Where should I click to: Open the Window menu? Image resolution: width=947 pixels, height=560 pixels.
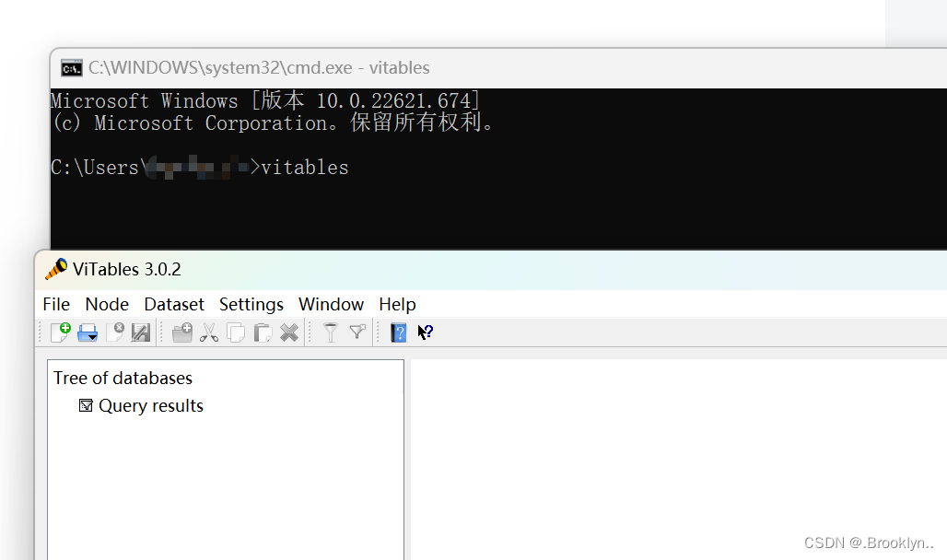tap(331, 304)
